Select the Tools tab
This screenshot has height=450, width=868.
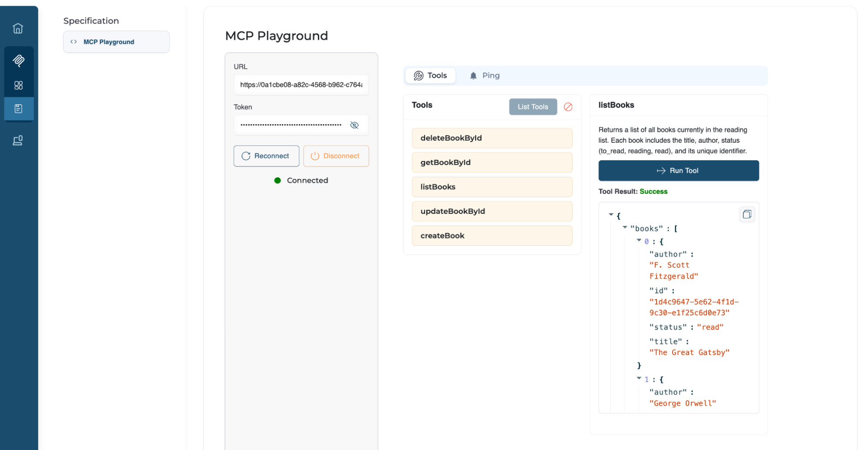click(430, 76)
